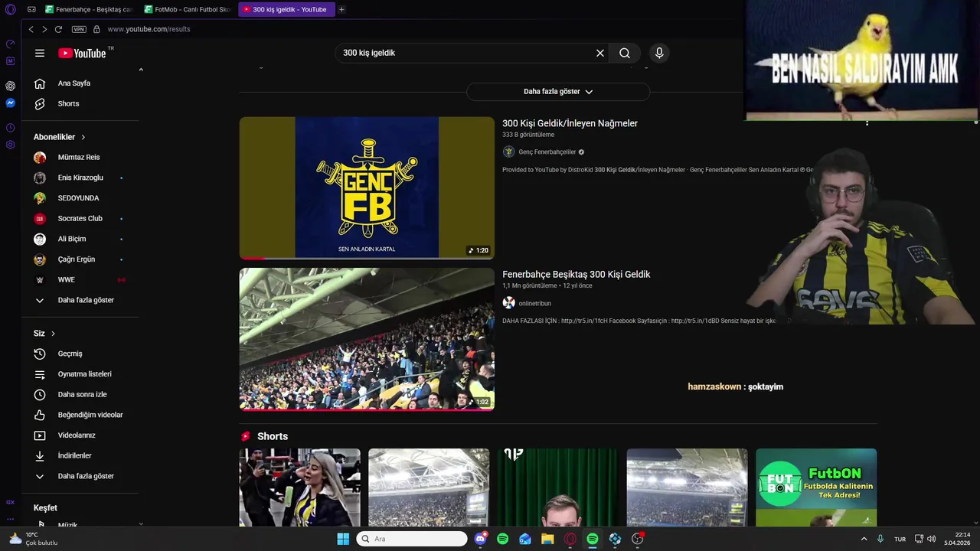Open the Windows Start menu
Image resolution: width=980 pixels, height=551 pixels.
pyautogui.click(x=343, y=539)
